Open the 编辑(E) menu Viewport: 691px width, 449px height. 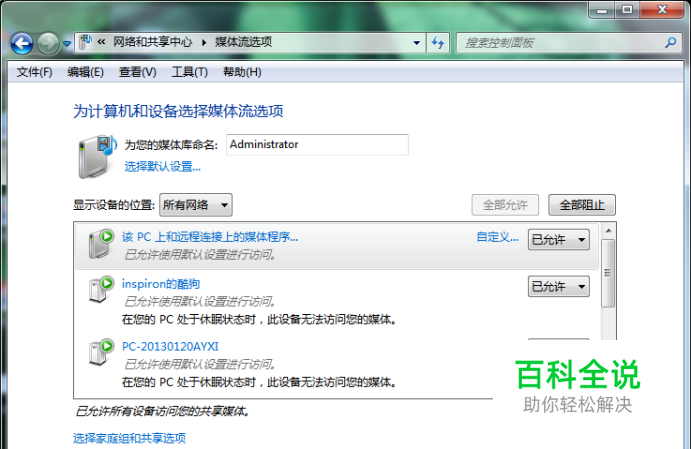pyautogui.click(x=85, y=72)
